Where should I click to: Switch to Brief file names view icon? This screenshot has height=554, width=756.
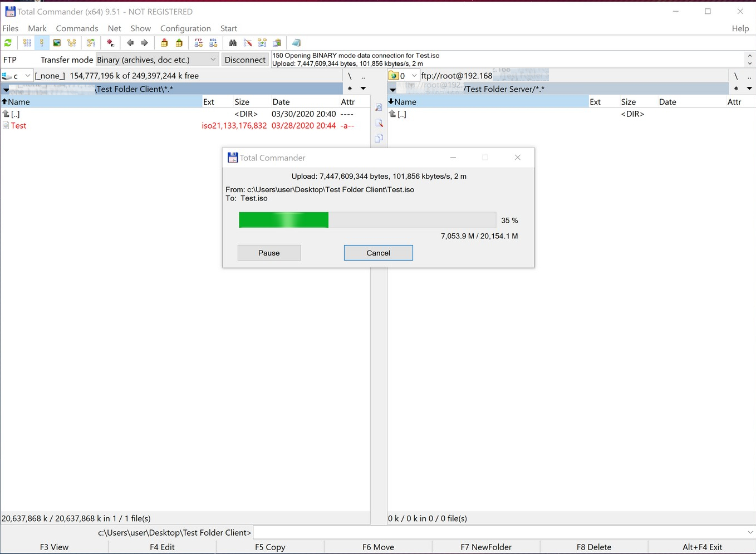27,43
